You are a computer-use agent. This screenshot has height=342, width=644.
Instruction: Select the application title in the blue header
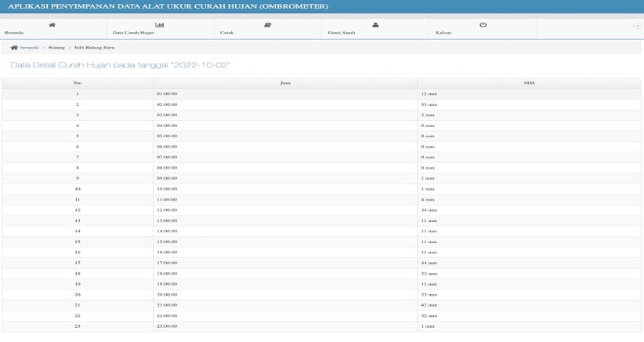(168, 6)
